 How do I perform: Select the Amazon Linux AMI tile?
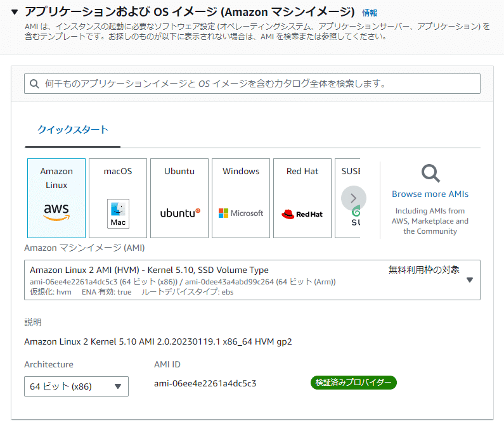coord(56,198)
